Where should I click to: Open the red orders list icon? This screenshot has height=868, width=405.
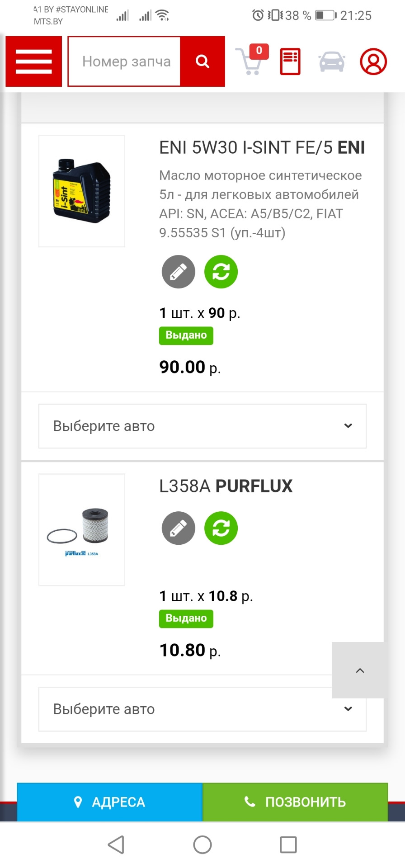290,61
